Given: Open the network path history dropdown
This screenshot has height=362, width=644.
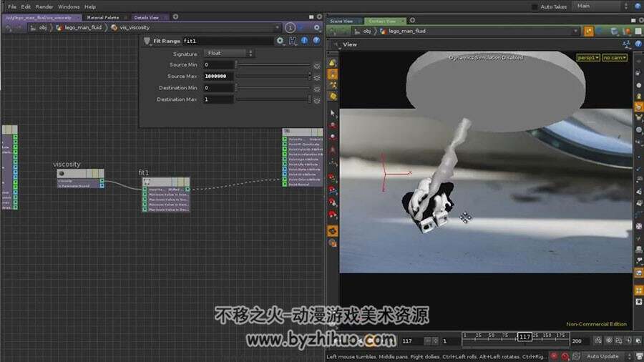Looking at the screenshot, I should (x=278, y=27).
